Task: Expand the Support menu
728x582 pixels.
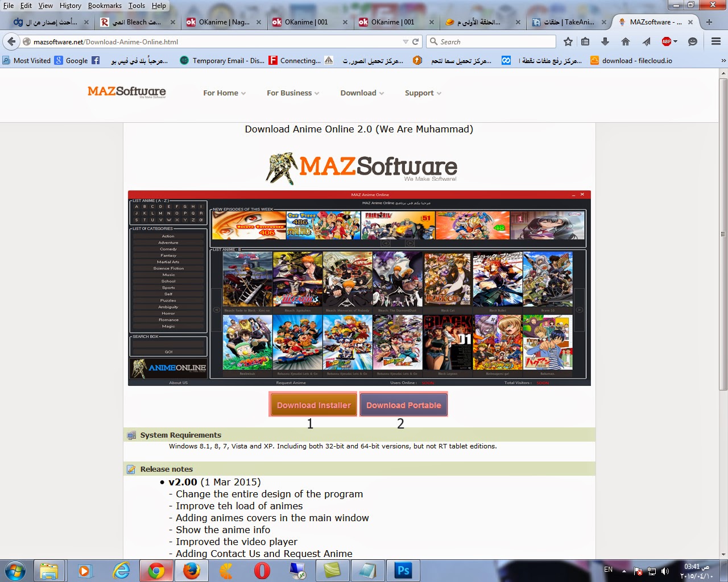Action: [x=423, y=93]
